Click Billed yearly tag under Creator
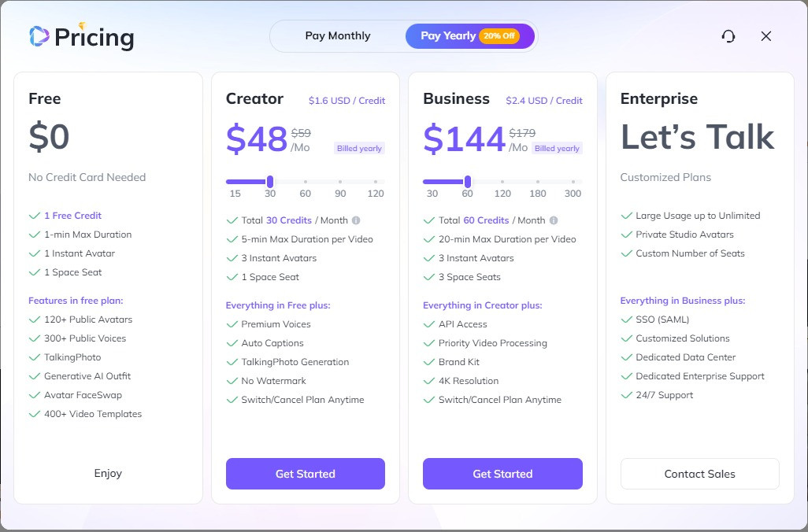 359,148
